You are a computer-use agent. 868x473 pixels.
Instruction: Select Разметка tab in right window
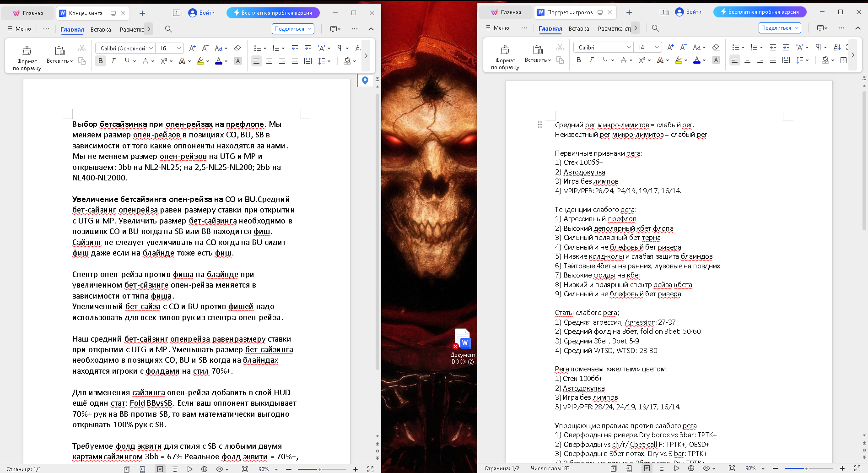point(614,28)
